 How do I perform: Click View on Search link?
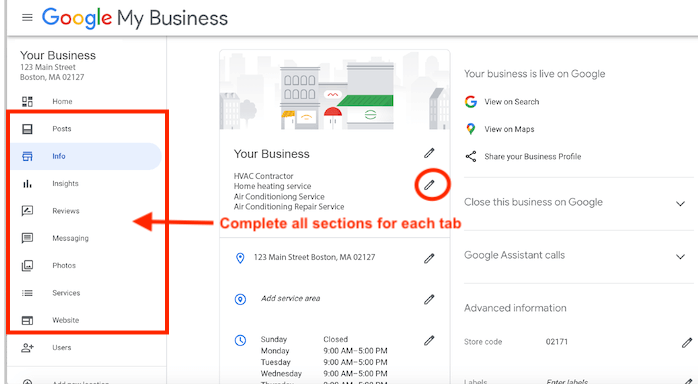point(511,101)
